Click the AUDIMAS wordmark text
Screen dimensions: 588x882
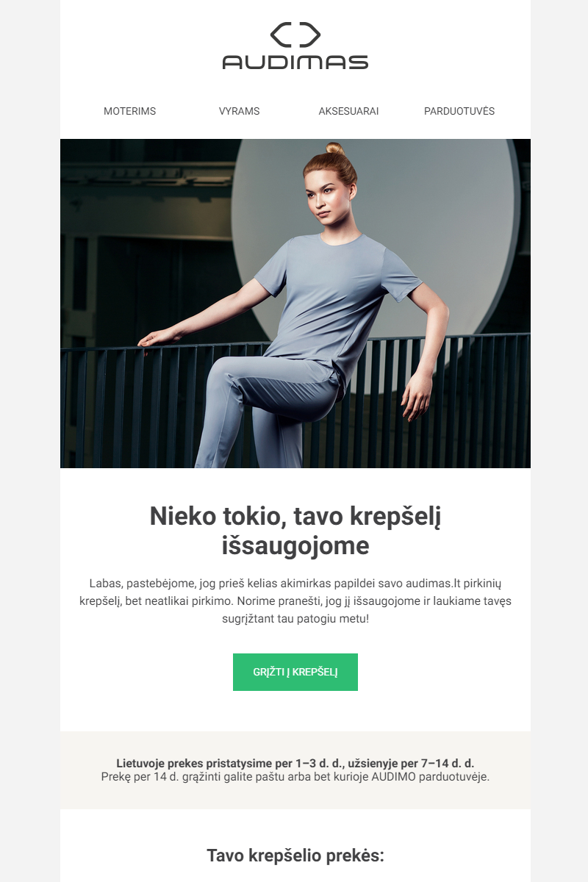point(295,62)
